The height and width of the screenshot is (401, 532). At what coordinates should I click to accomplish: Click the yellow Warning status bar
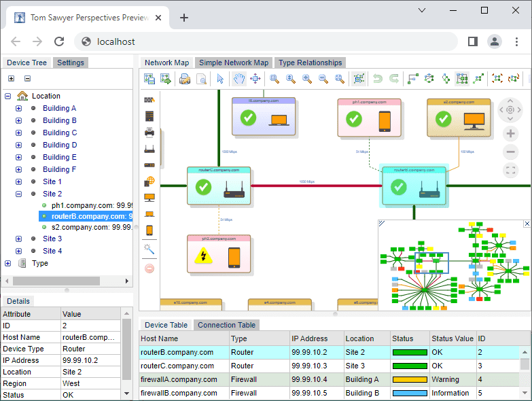[410, 379]
